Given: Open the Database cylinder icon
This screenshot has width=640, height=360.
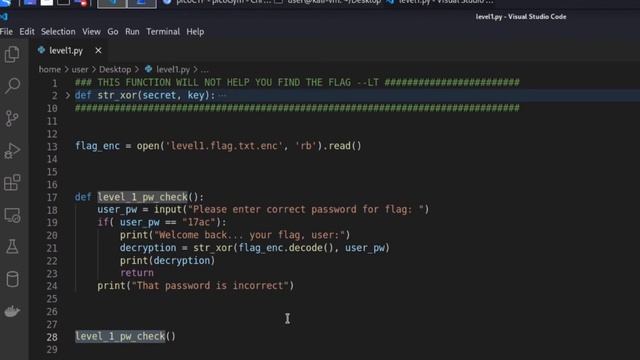Looking at the screenshot, I should pos(12,279).
